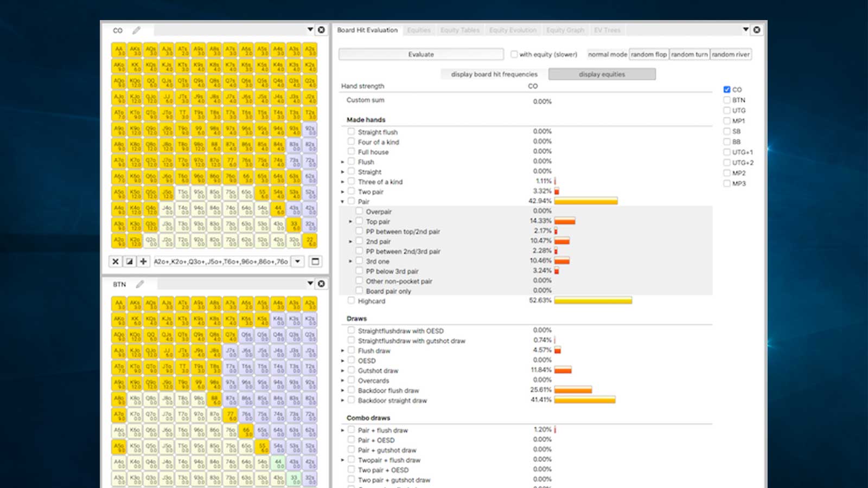Click the random turn button
The width and height of the screenshot is (868, 488).
(690, 54)
